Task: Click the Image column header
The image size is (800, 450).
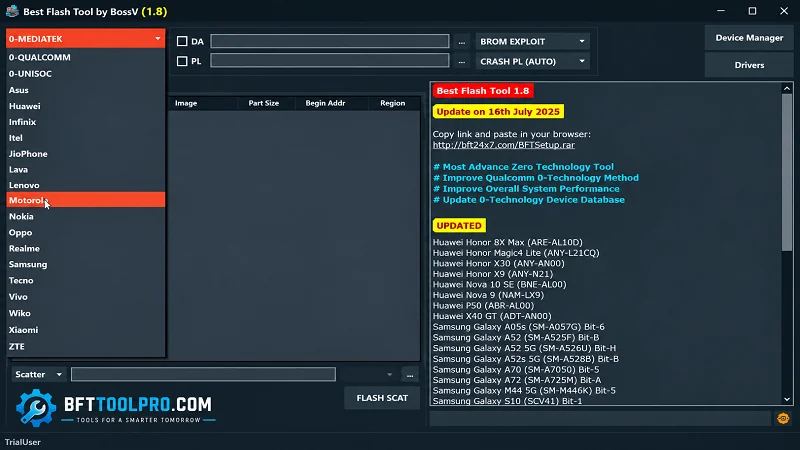Action: pyautogui.click(x=186, y=103)
